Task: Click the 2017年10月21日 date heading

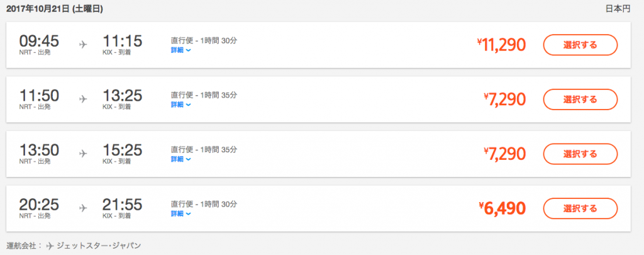Action: (55, 9)
